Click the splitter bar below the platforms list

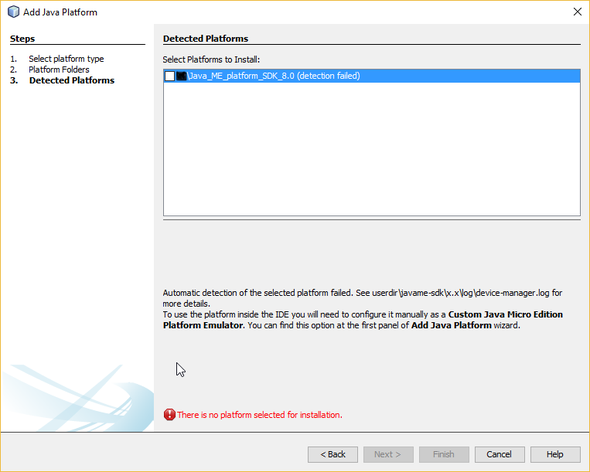[372, 219]
